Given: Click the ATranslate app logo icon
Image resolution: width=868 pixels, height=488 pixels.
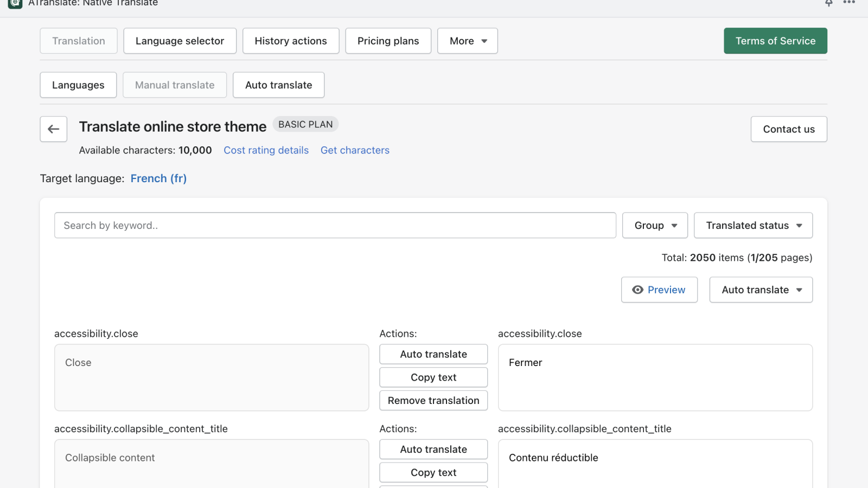Looking at the screenshot, I should click(15, 3).
